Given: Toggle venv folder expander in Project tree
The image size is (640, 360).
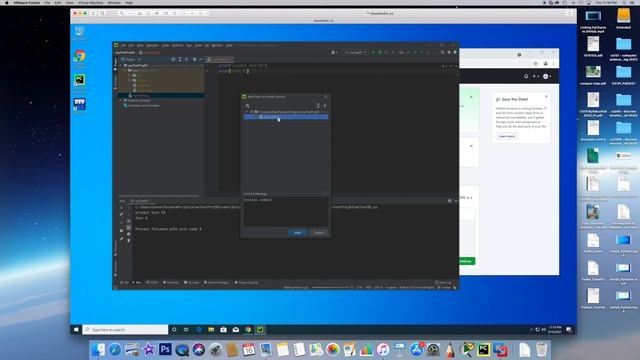Looking at the screenshot, I should coord(126,70).
